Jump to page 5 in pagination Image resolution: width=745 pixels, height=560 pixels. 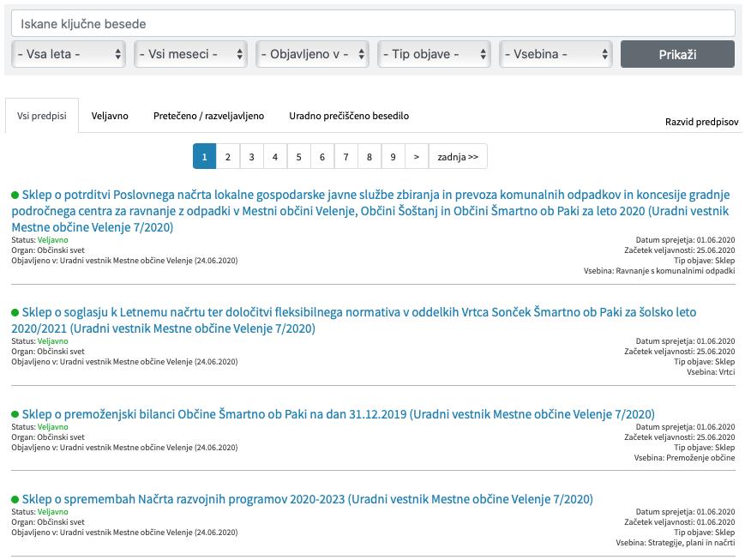[298, 157]
